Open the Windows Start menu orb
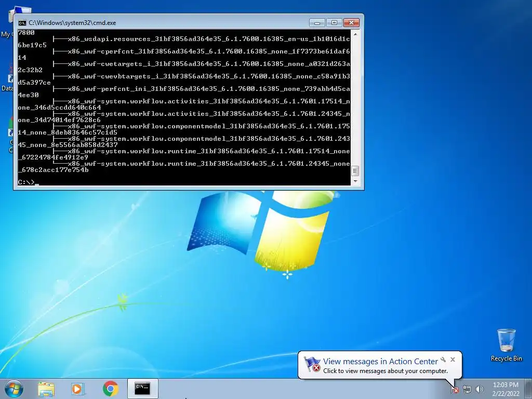The image size is (532, 399). [x=14, y=389]
